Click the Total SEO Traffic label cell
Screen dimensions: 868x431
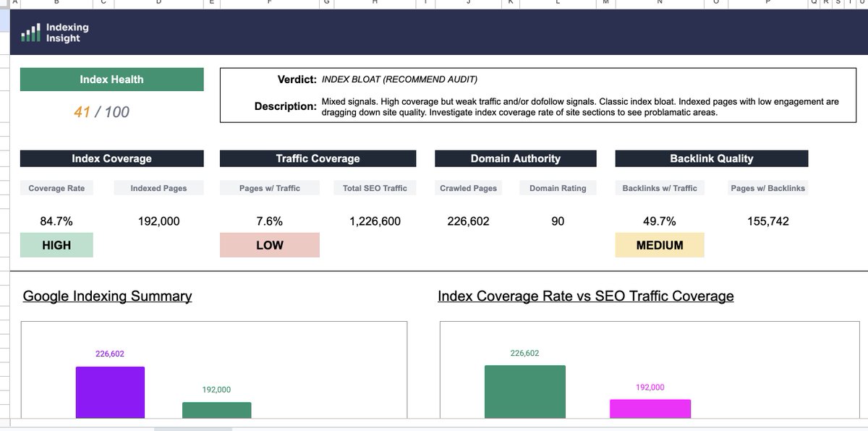375,188
